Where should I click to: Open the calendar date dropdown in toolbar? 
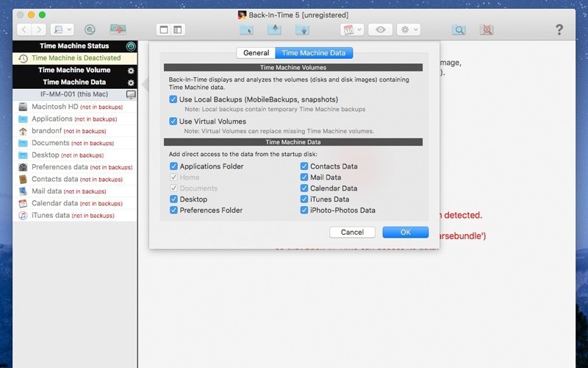click(x=352, y=29)
